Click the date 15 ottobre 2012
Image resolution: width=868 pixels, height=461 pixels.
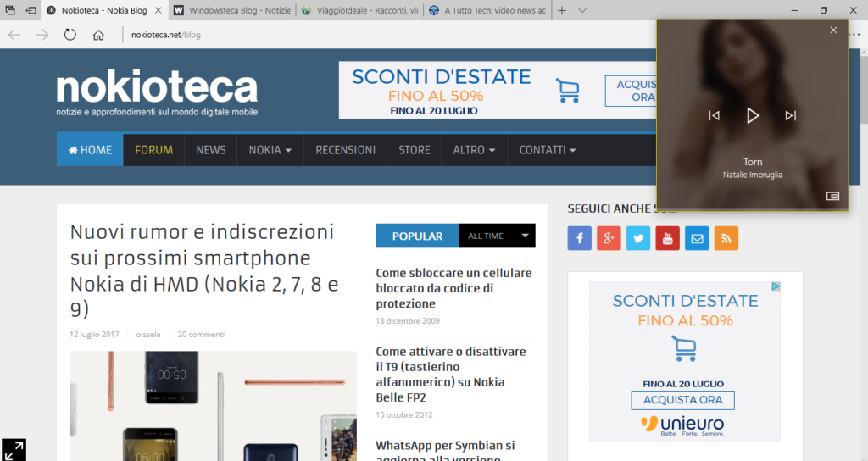coord(404,414)
